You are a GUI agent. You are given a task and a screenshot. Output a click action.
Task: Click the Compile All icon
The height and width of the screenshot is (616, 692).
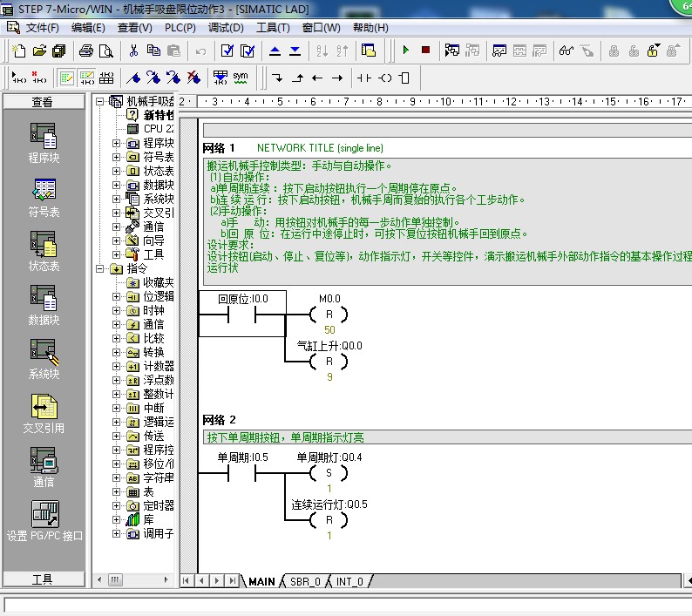[248, 51]
